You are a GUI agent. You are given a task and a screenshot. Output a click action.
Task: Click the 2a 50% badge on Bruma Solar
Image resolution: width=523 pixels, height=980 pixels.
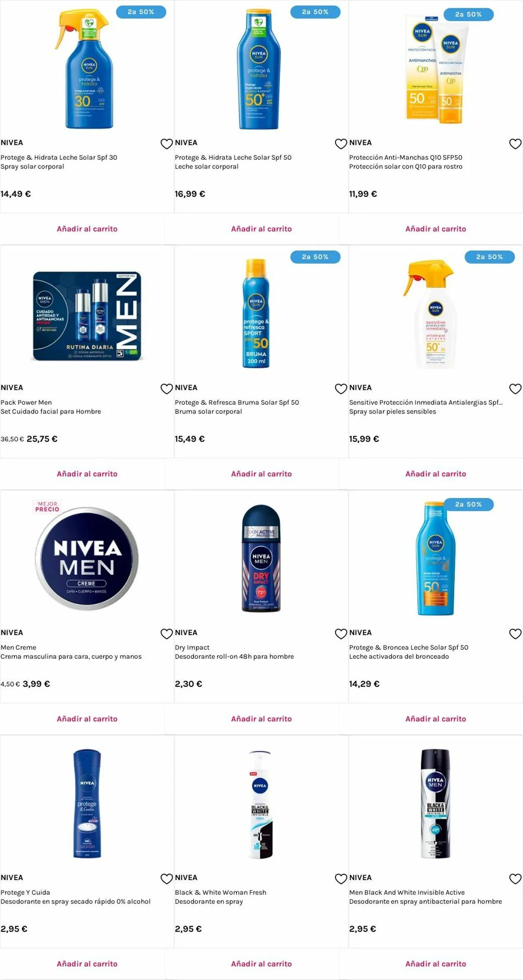click(315, 257)
